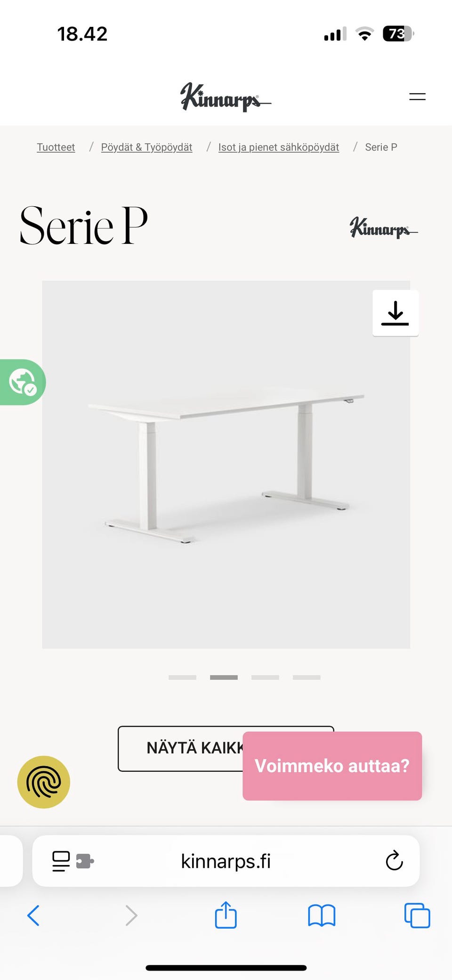Viewport: 452px width, 980px height.
Task: Open Safari share sheet
Action: tap(226, 915)
